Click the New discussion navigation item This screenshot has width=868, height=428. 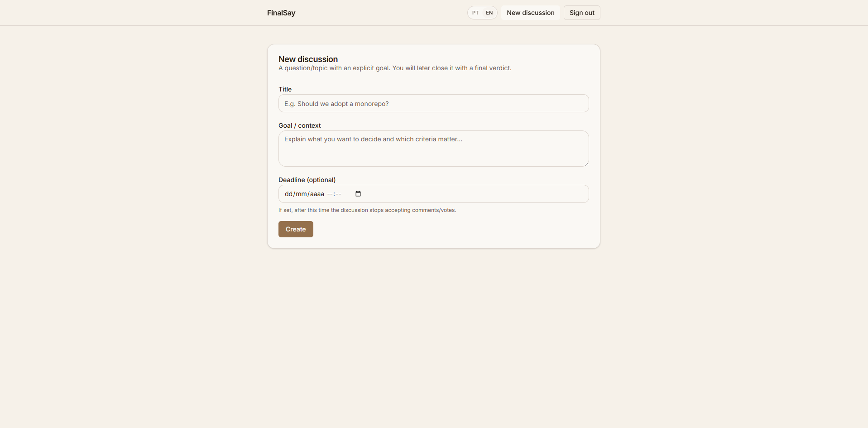pyautogui.click(x=530, y=13)
